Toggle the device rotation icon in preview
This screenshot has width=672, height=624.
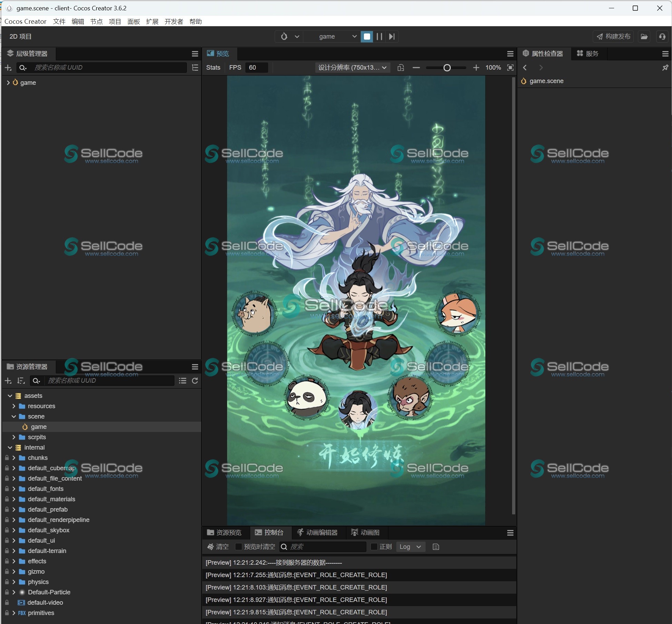(x=400, y=68)
